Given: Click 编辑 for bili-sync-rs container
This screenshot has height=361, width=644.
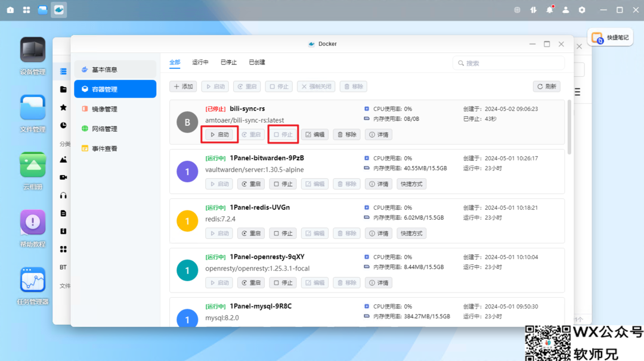Looking at the screenshot, I should click(x=315, y=135).
